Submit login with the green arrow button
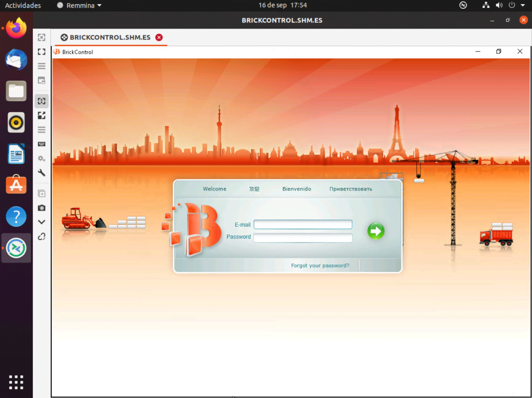The width and height of the screenshot is (532, 398). tap(376, 231)
